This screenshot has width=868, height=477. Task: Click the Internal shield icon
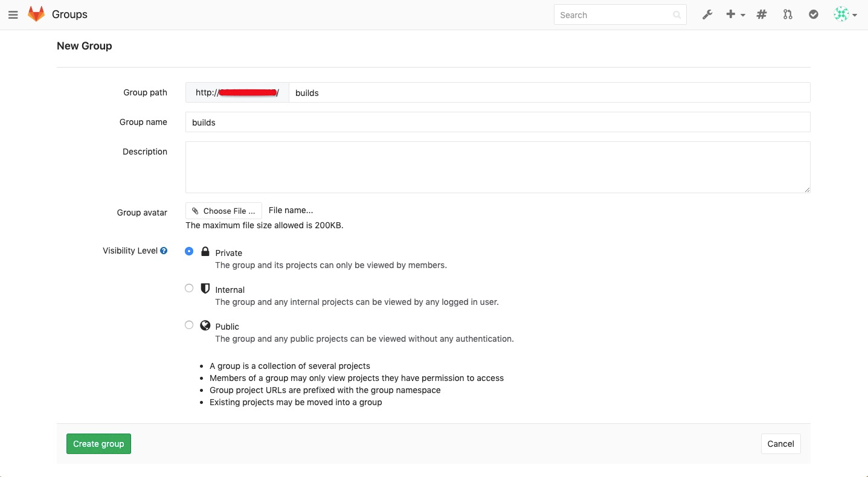click(205, 289)
